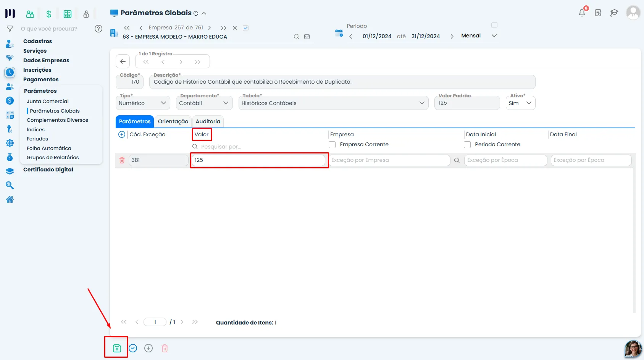The width and height of the screenshot is (644, 360).
Task: Go to next period with arrow after 31/12/2024
Action: [x=452, y=36]
